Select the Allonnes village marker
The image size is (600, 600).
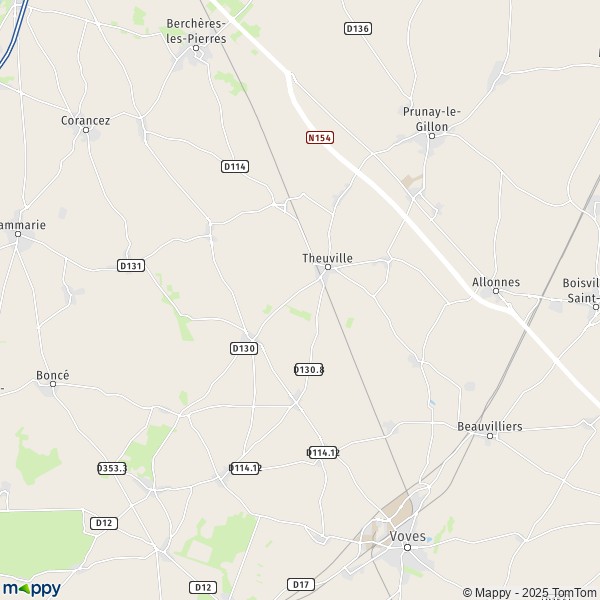point(496,291)
